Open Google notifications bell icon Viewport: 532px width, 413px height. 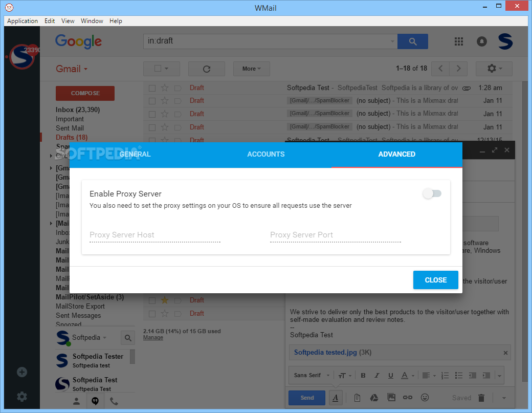(x=482, y=41)
